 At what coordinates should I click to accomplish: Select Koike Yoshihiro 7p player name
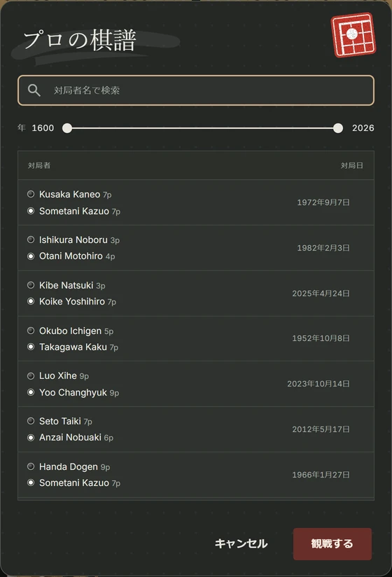(78, 302)
